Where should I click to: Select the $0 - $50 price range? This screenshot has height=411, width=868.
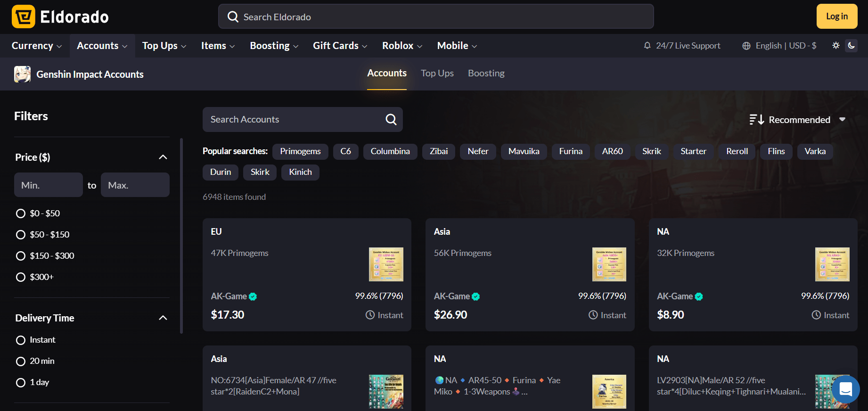click(x=21, y=214)
